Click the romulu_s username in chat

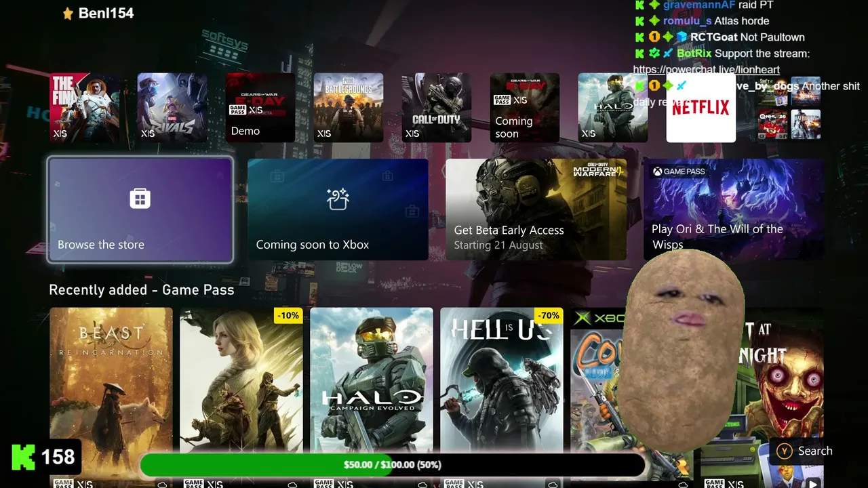coord(687,21)
